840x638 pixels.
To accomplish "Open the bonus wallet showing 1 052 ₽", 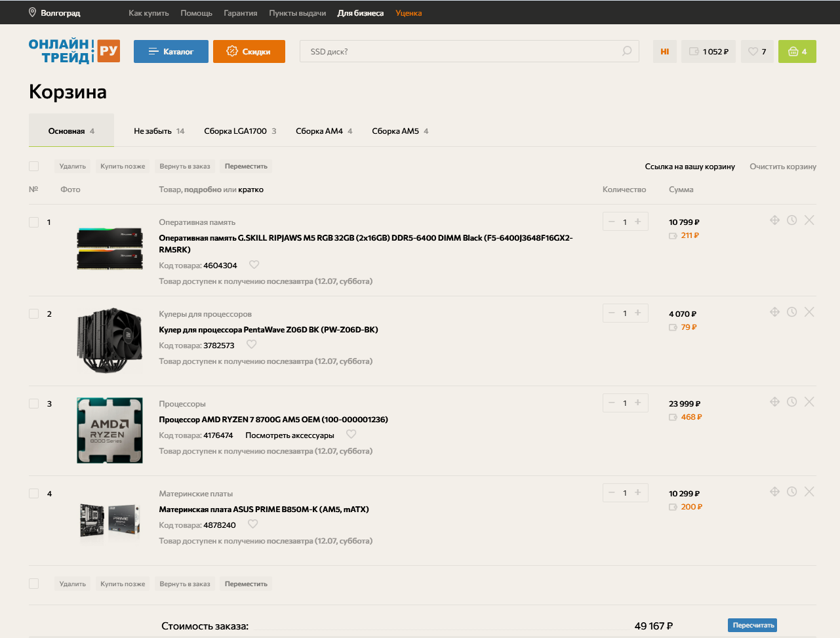I will coord(708,52).
